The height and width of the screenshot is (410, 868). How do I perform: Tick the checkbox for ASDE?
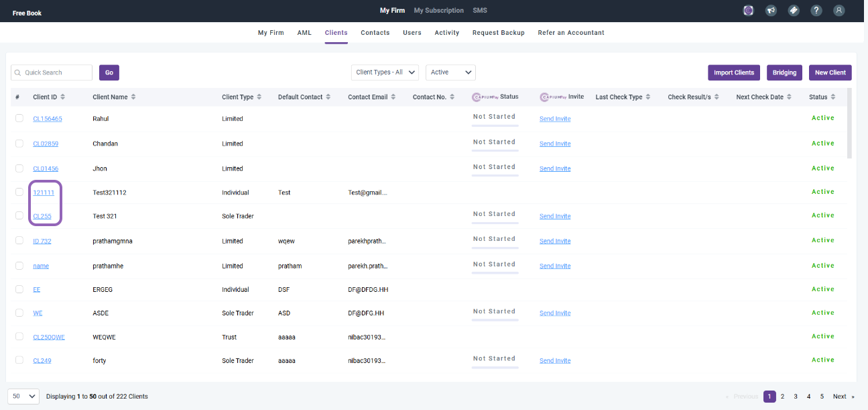coord(19,313)
